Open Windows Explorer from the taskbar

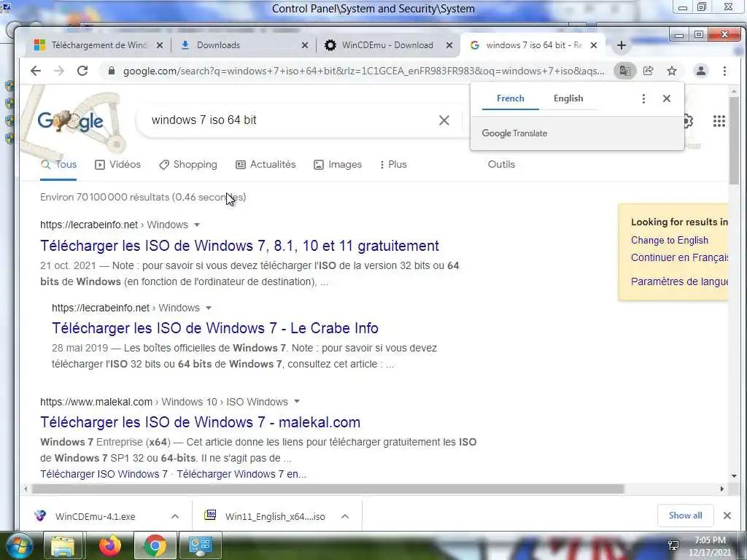63,545
